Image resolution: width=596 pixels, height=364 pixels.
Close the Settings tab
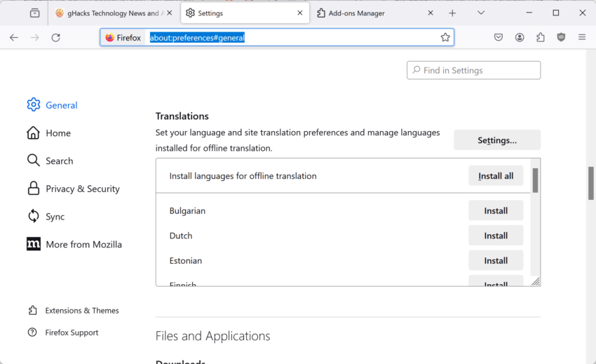pos(300,13)
